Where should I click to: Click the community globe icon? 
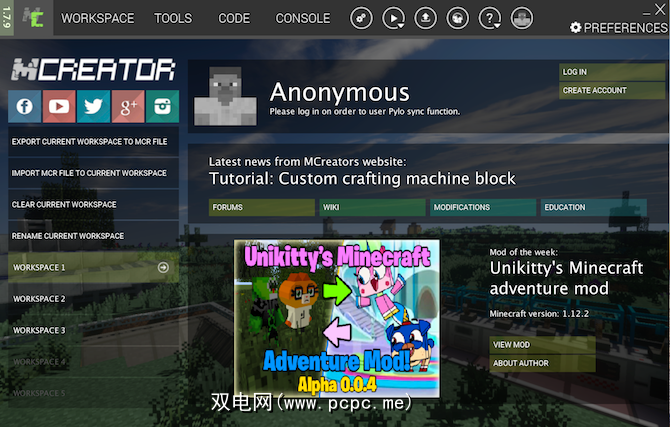tap(458, 18)
